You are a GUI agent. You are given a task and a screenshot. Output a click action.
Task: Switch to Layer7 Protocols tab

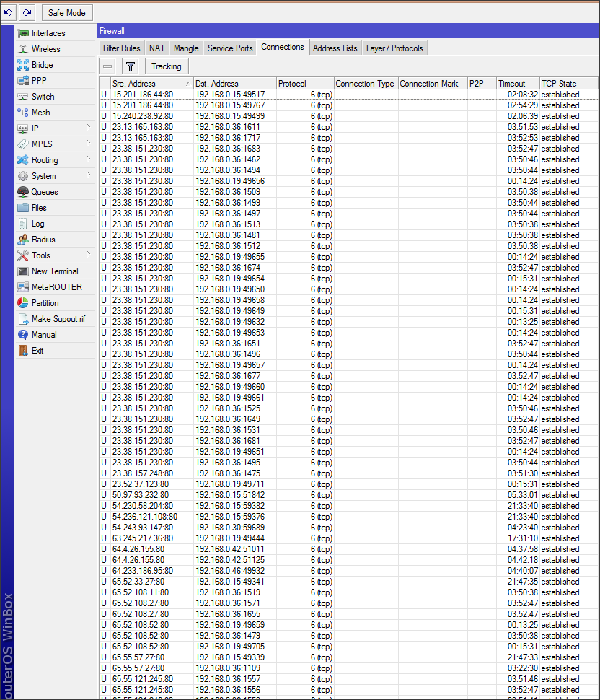394,48
